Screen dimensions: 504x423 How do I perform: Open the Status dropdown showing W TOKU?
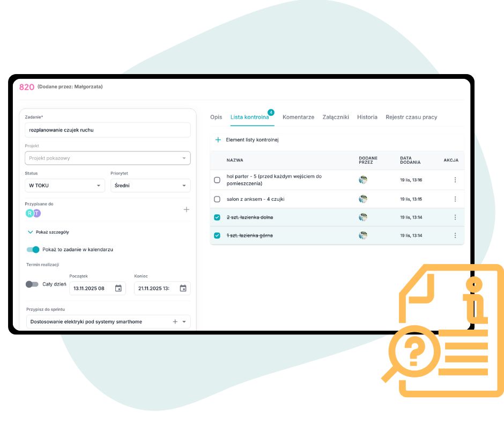[x=64, y=186]
